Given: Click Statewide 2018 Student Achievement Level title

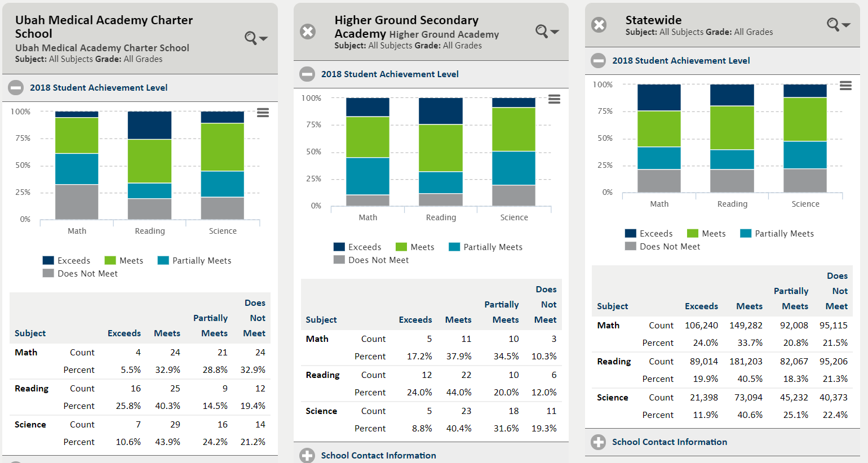Looking at the screenshot, I should click(681, 61).
